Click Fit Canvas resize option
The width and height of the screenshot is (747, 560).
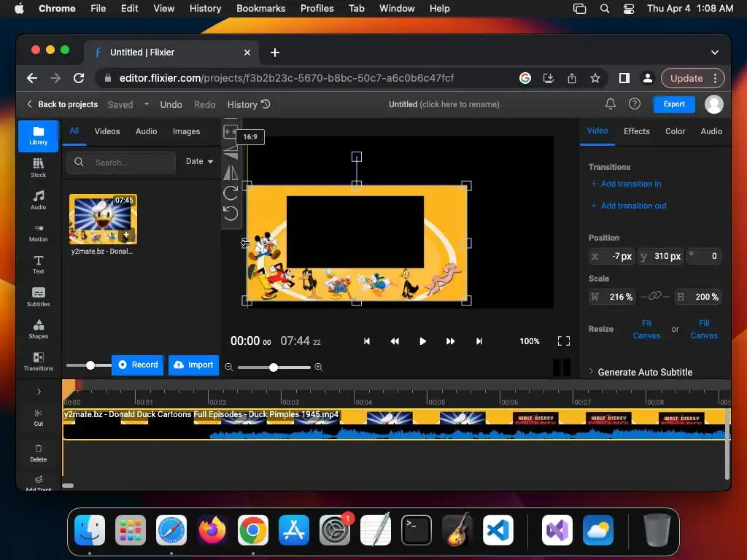(646, 329)
